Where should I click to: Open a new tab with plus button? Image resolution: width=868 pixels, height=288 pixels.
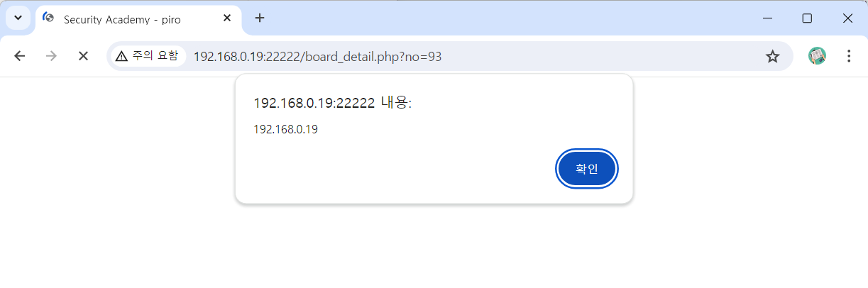[x=260, y=18]
